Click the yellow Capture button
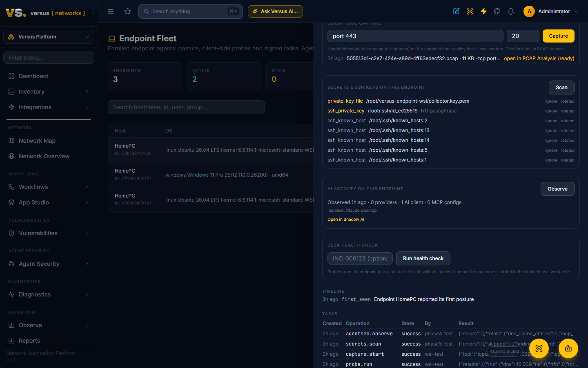 [x=558, y=36]
